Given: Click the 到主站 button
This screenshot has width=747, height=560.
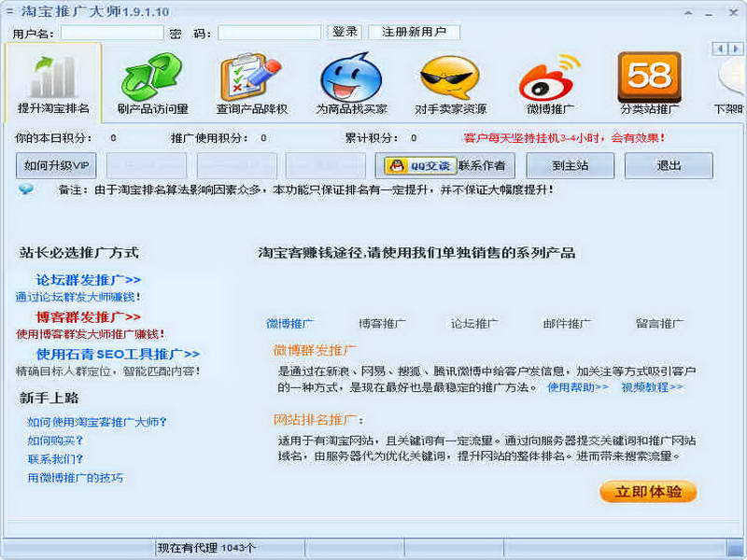Looking at the screenshot, I should pyautogui.click(x=571, y=166).
